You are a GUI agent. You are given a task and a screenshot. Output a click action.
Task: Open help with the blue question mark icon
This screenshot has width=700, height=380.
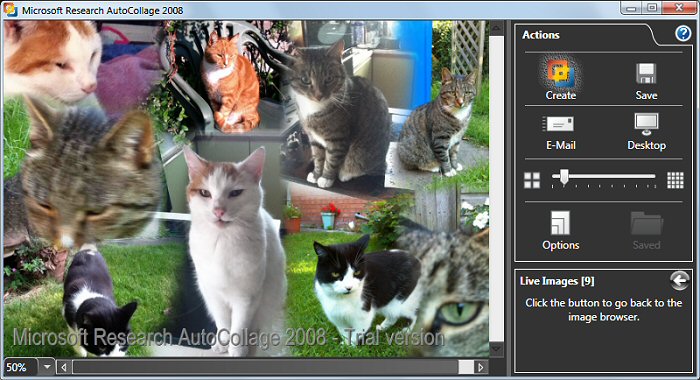(x=683, y=33)
